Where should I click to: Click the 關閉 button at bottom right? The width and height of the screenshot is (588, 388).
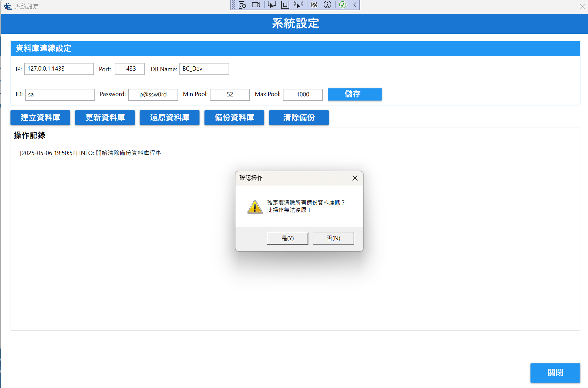[555, 373]
